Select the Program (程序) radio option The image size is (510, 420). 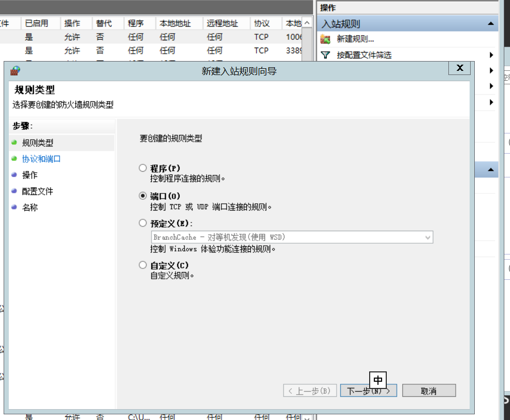(x=143, y=168)
